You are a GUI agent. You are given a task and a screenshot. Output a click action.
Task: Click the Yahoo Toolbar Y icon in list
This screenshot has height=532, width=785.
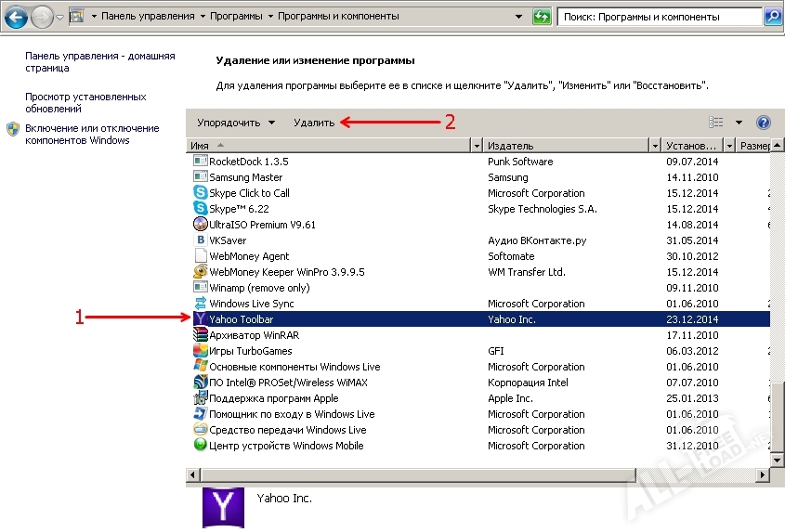coord(201,318)
